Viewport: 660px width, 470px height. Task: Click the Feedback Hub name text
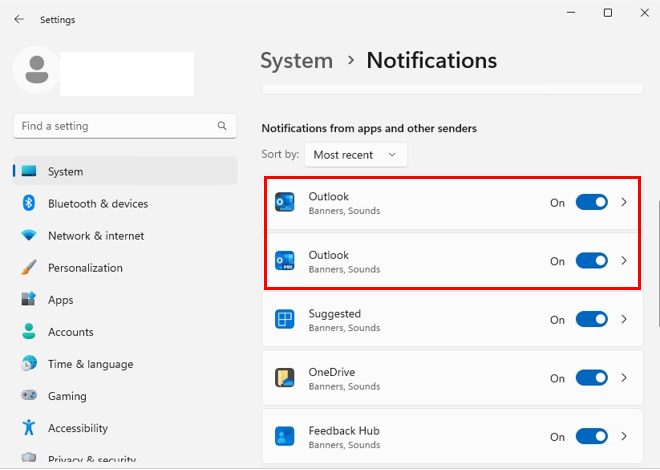[x=344, y=430]
